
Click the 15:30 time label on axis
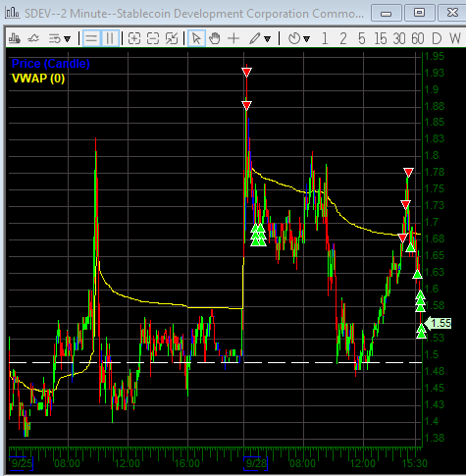(414, 463)
